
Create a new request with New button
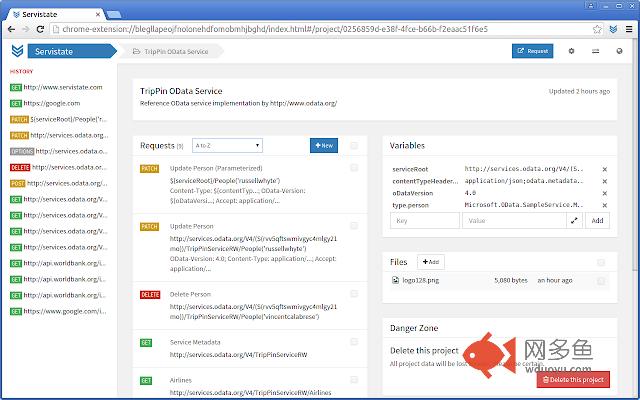tap(324, 145)
